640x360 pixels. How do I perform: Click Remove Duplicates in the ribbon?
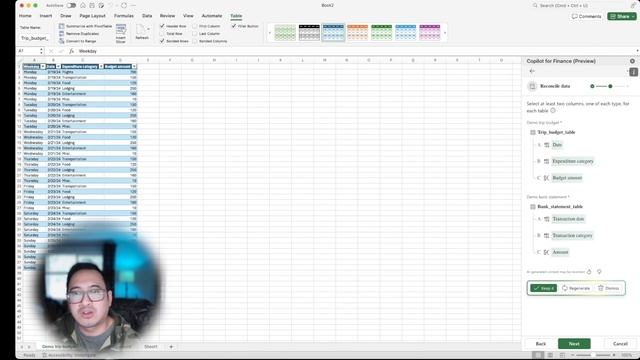[79, 33]
